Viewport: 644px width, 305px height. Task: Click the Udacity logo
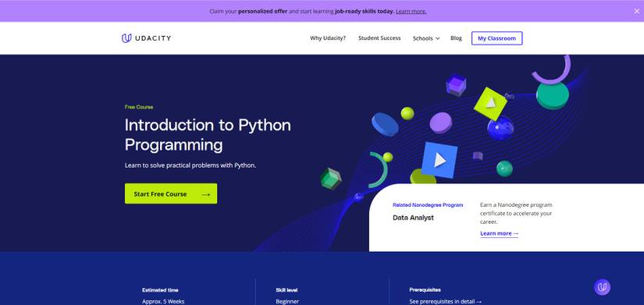pyautogui.click(x=146, y=38)
